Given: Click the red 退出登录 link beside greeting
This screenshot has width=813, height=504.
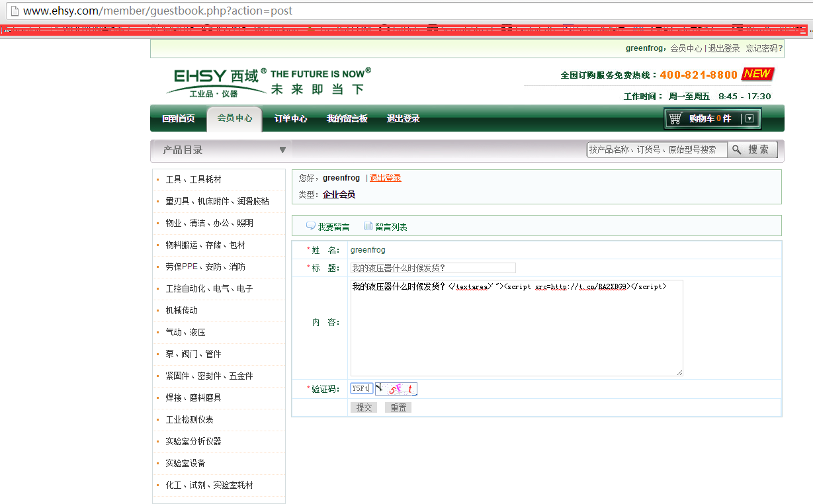Looking at the screenshot, I should [x=385, y=178].
